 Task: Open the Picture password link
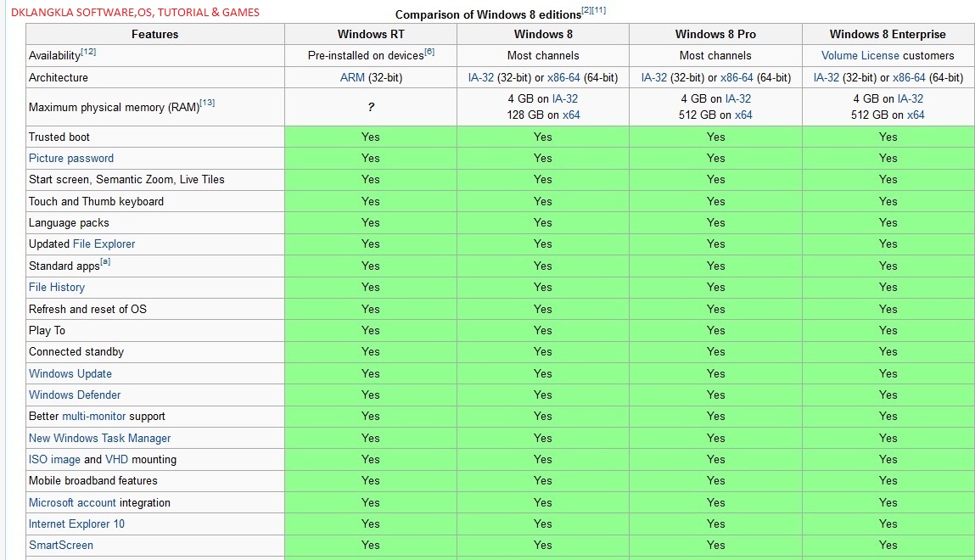pos(71,159)
